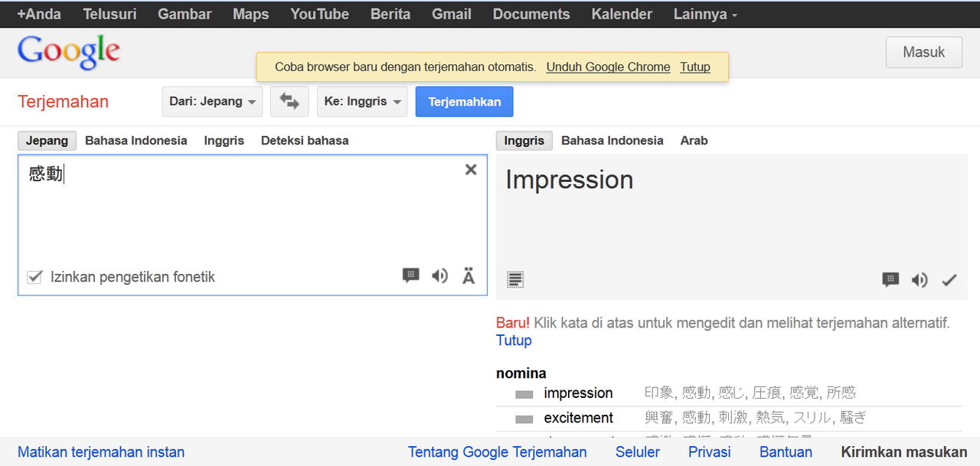Image resolution: width=980 pixels, height=466 pixels.
Task: Go to Gambar in the top bar
Action: click(185, 14)
